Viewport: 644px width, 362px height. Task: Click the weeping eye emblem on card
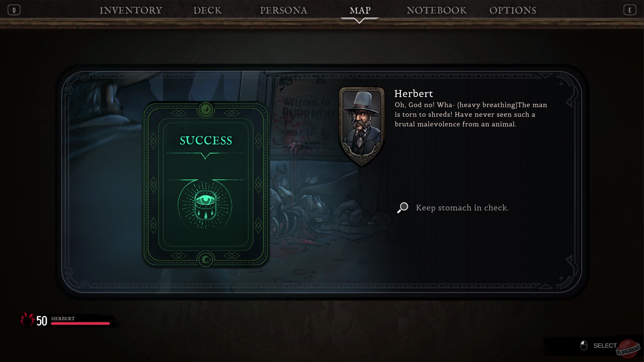pos(205,204)
